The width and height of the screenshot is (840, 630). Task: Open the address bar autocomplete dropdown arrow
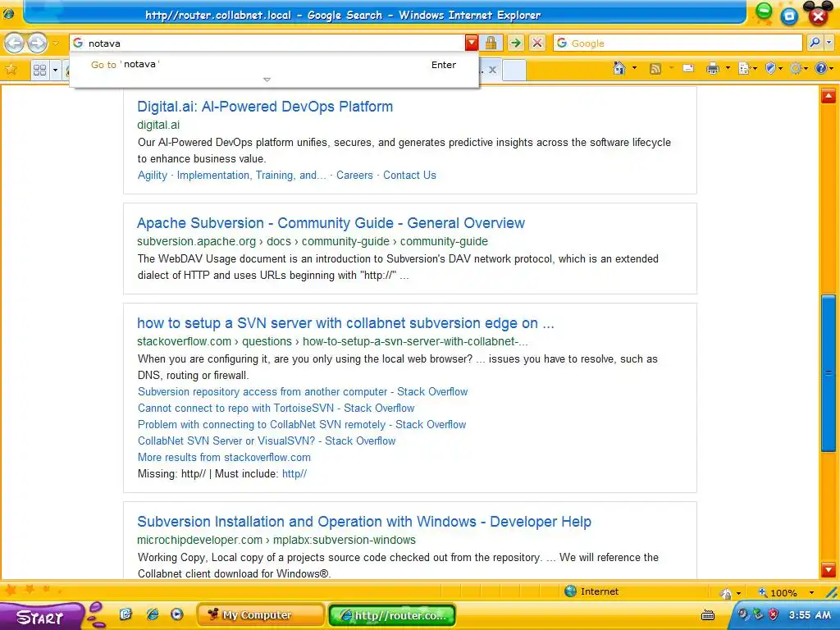point(472,43)
